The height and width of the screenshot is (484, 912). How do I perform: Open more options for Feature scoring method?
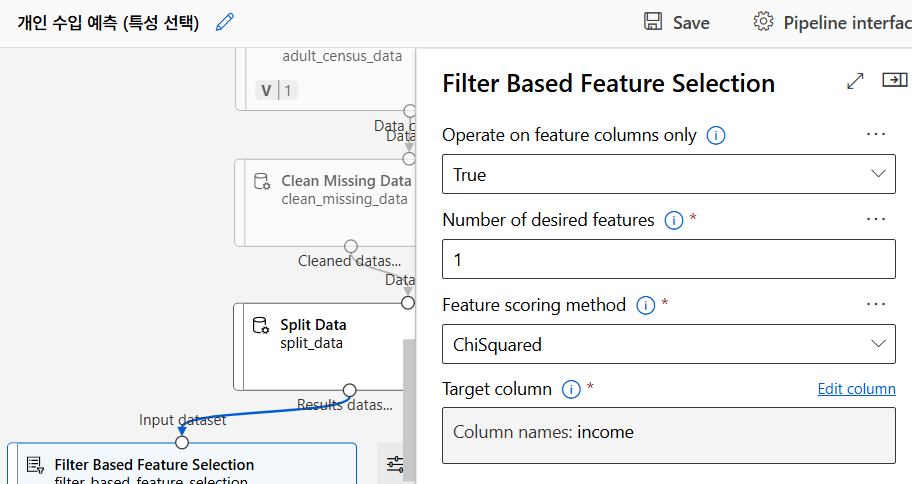[876, 304]
